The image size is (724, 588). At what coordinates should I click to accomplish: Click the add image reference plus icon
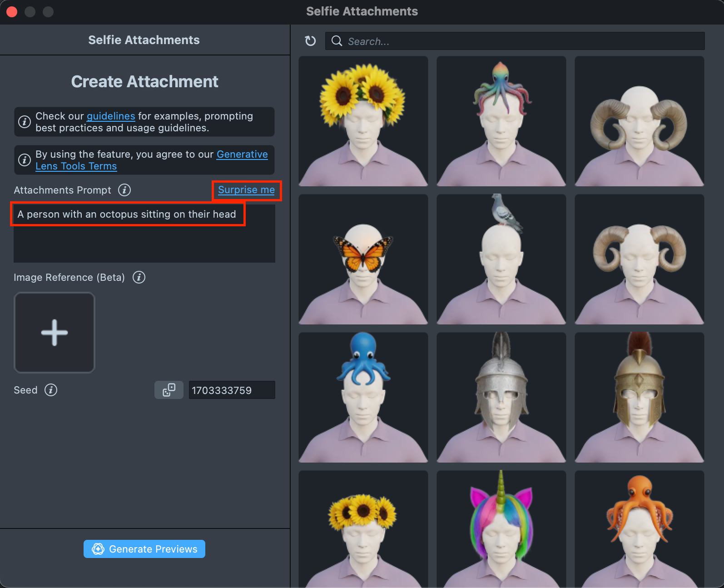tap(55, 333)
